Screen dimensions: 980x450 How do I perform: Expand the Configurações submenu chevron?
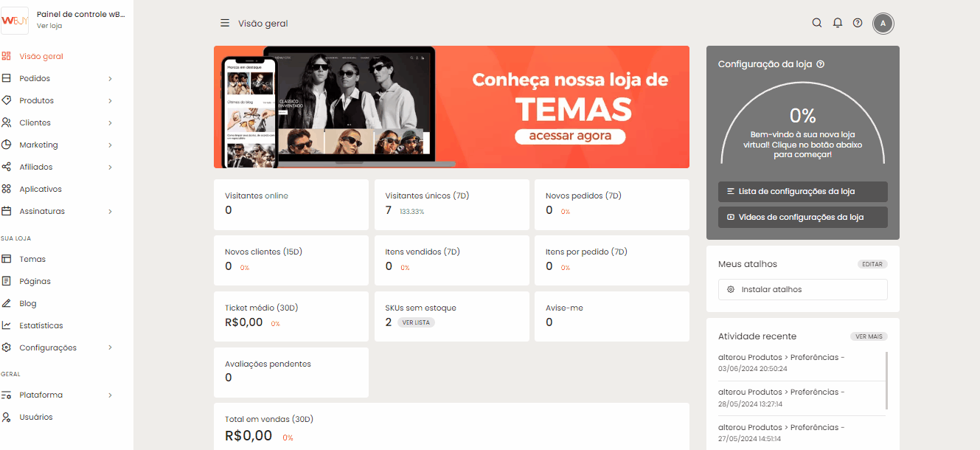[110, 347]
